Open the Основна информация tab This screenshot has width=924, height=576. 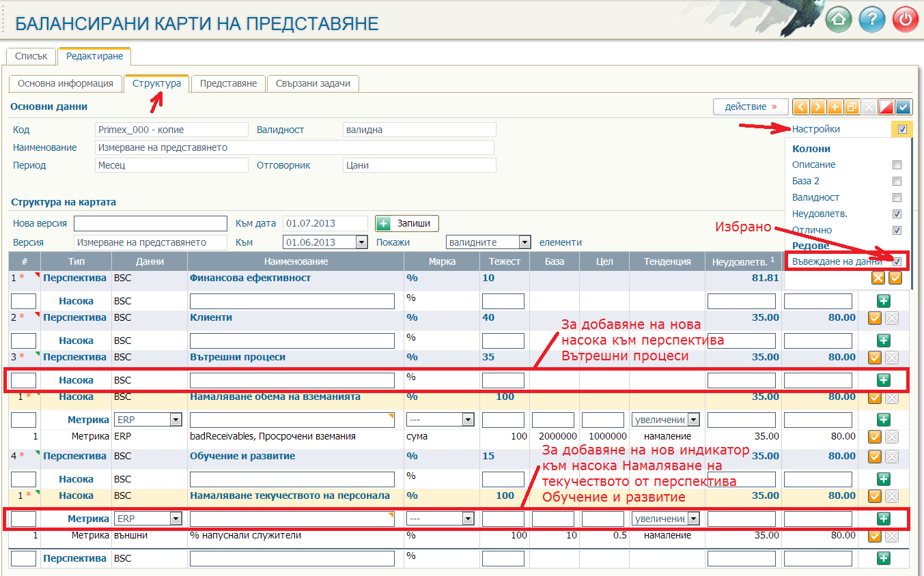pyautogui.click(x=66, y=83)
